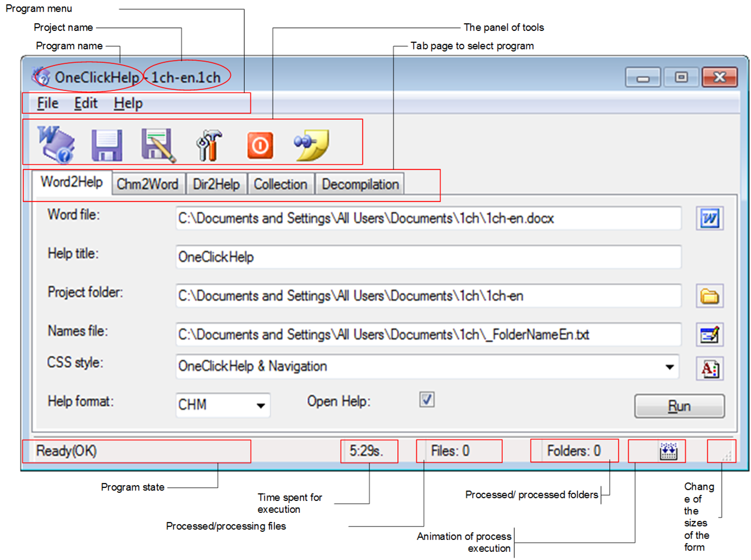This screenshot has height=560, width=751.
Task: Click the Save project floppy disk icon
Action: (x=107, y=145)
